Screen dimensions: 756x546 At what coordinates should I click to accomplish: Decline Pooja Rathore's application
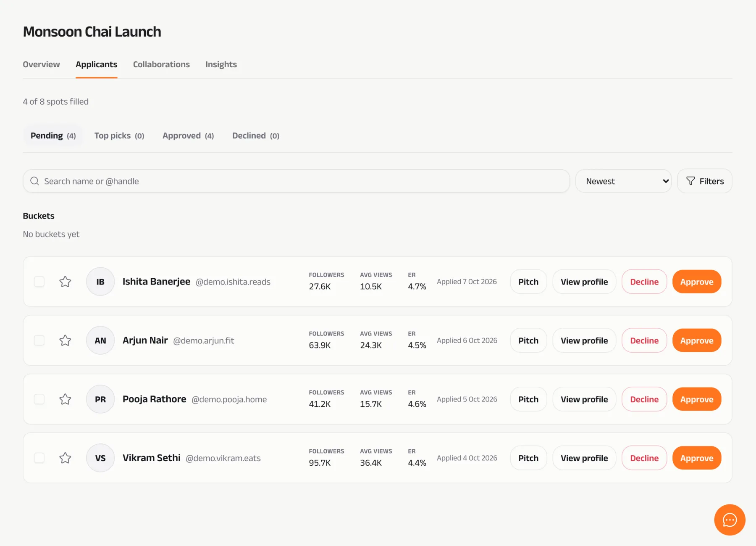tap(644, 399)
